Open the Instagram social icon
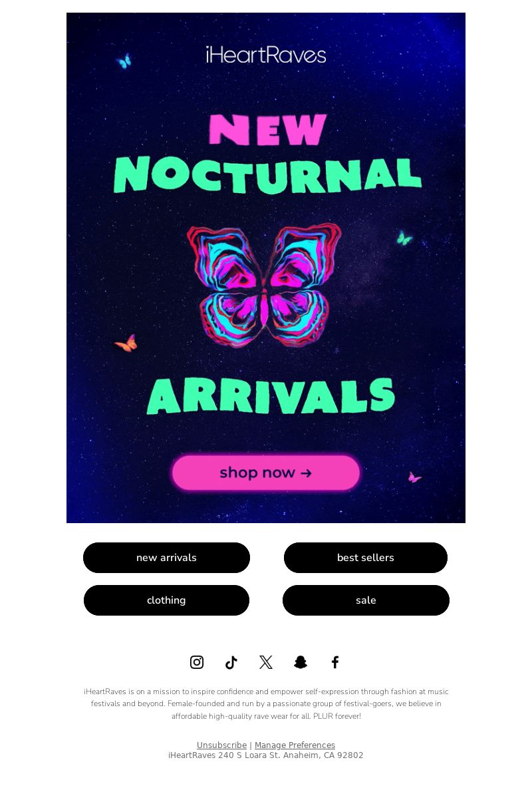The width and height of the screenshot is (532, 794). 197,662
